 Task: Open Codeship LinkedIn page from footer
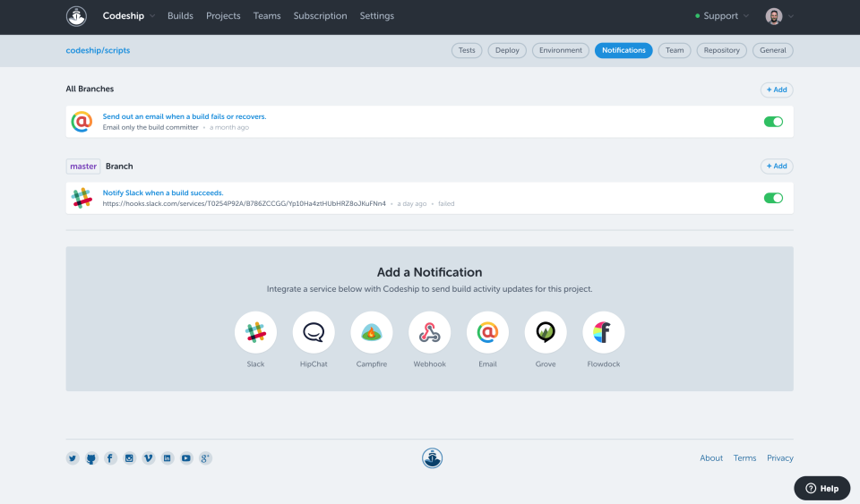(x=168, y=458)
